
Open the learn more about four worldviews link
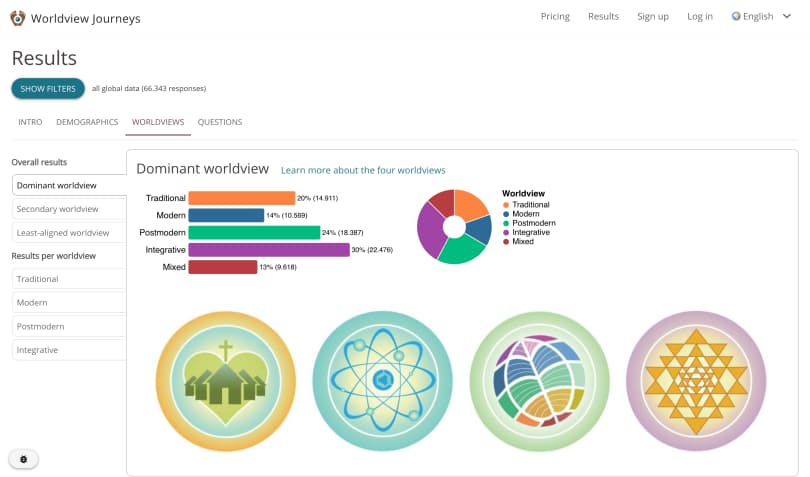point(363,171)
